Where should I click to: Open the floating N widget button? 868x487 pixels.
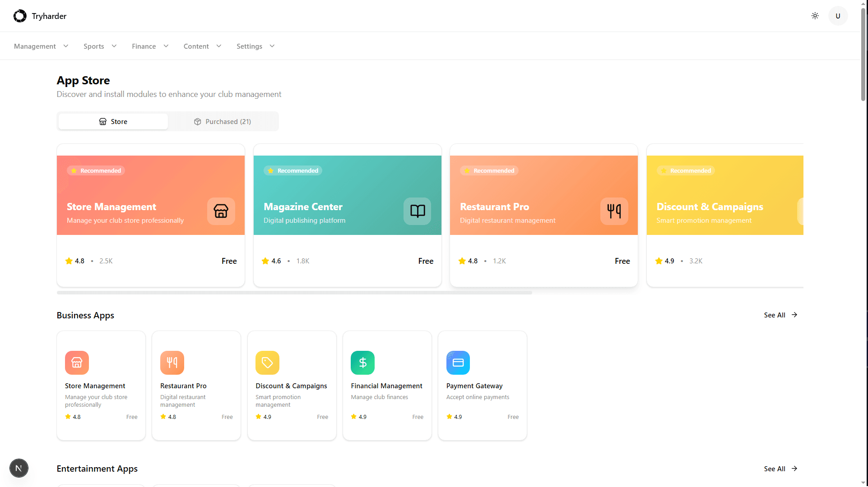[19, 468]
